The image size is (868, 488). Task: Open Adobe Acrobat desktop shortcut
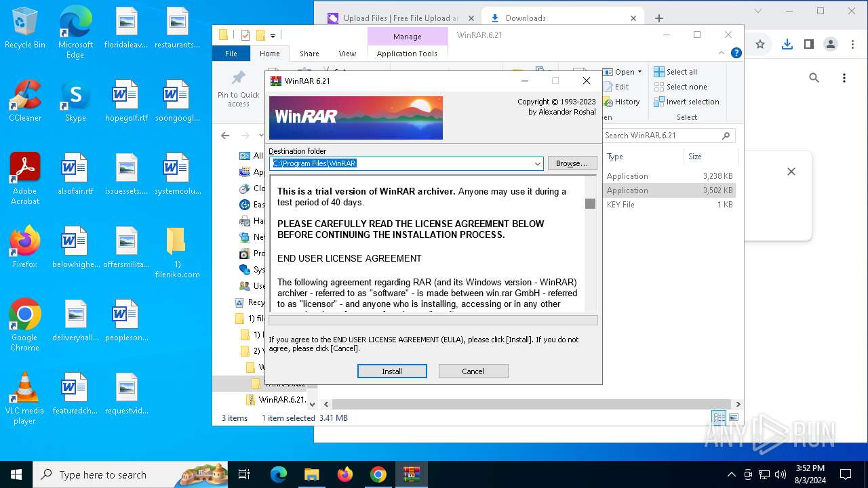click(x=25, y=178)
